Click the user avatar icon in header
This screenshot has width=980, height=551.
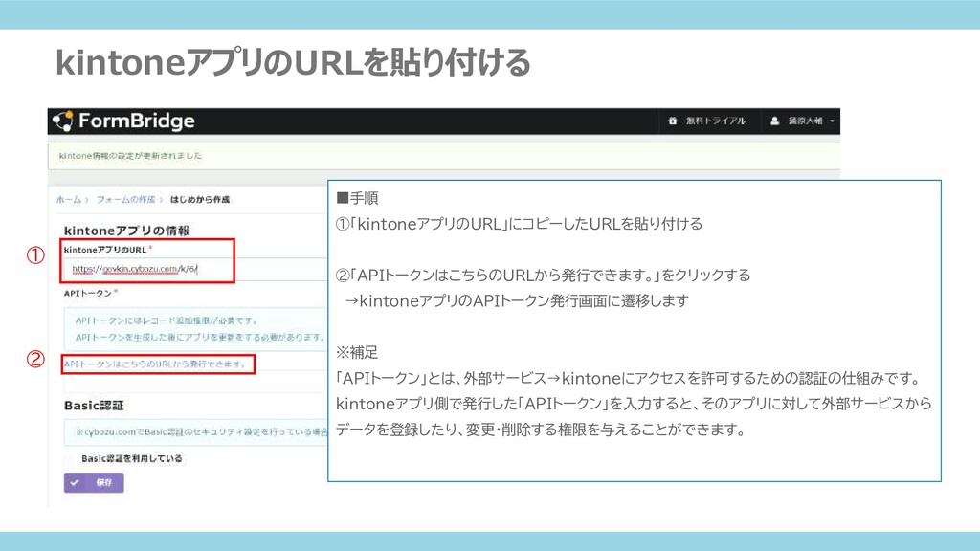coord(775,121)
